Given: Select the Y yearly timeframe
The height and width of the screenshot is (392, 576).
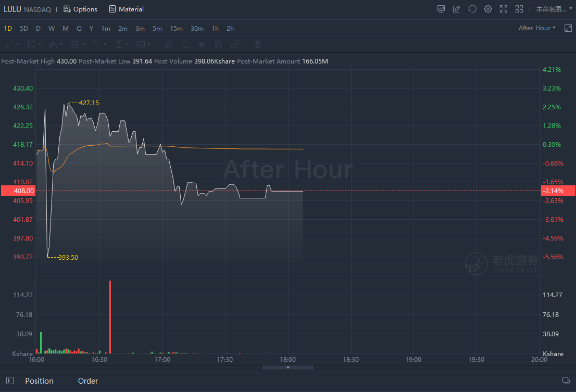Looking at the screenshot, I should point(92,28).
